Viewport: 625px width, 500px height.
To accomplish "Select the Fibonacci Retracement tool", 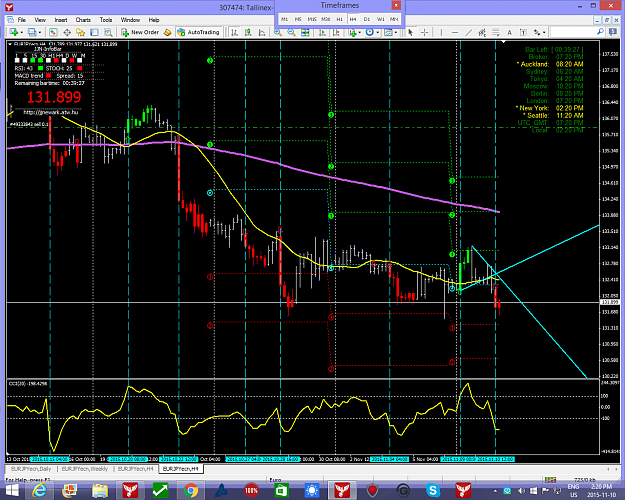I will 495,32.
